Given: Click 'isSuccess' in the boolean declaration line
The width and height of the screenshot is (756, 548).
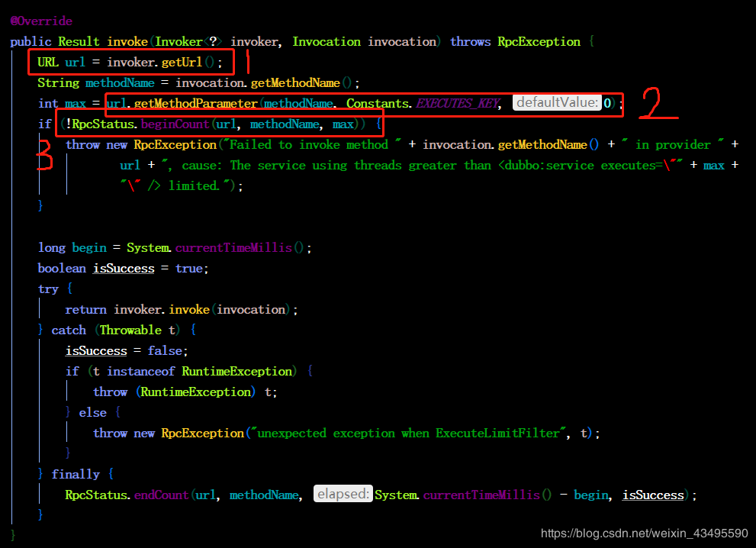Looking at the screenshot, I should tap(124, 268).
